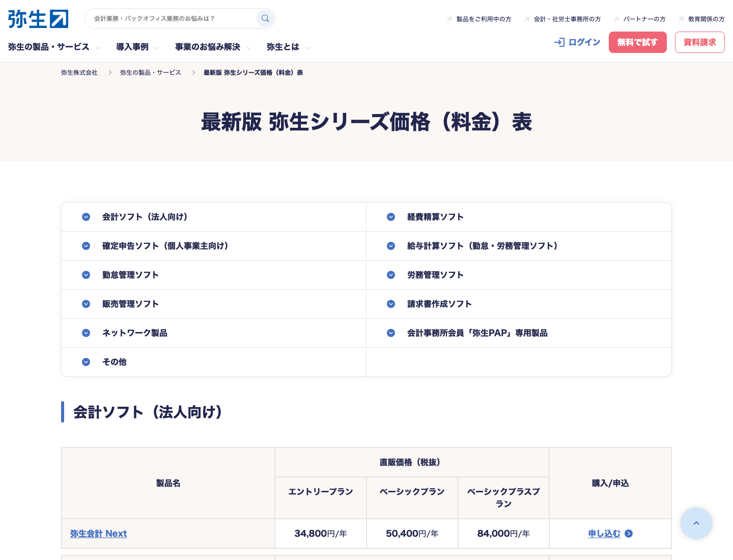The width and height of the screenshot is (733, 560).
Task: Expand the 弥生とは menu chevron
Action: [x=307, y=48]
